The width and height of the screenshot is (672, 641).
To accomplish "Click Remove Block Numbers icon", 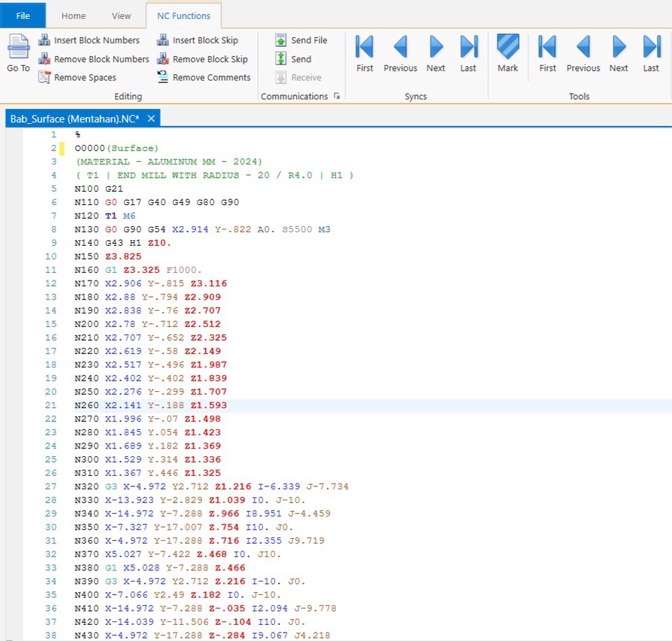I will pos(44,59).
